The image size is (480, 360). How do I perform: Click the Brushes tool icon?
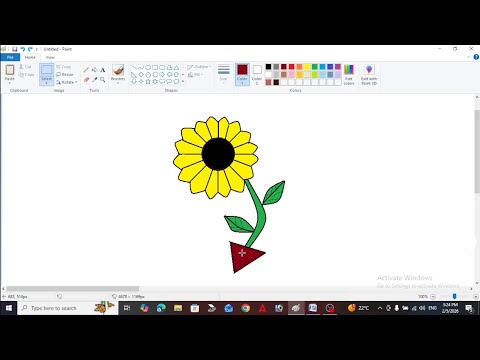point(118,70)
